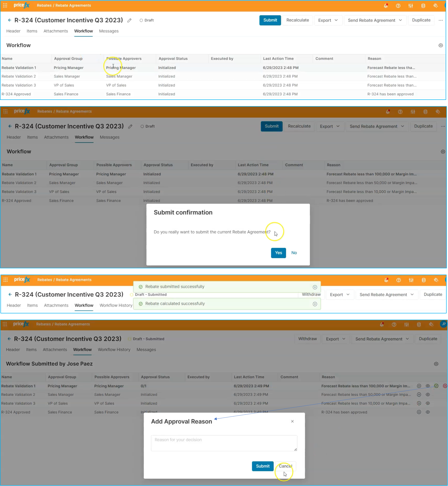Click the blue Submit button in the top screenshot

[x=270, y=20]
